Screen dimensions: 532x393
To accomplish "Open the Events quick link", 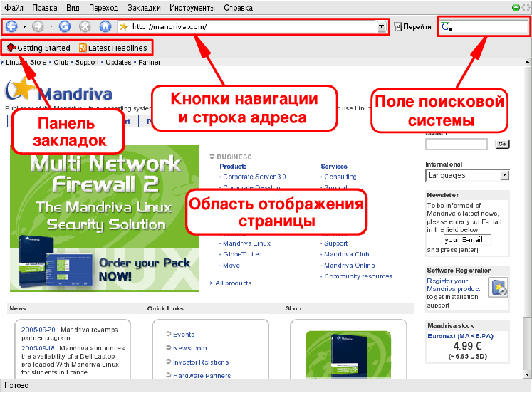I will coord(184,335).
